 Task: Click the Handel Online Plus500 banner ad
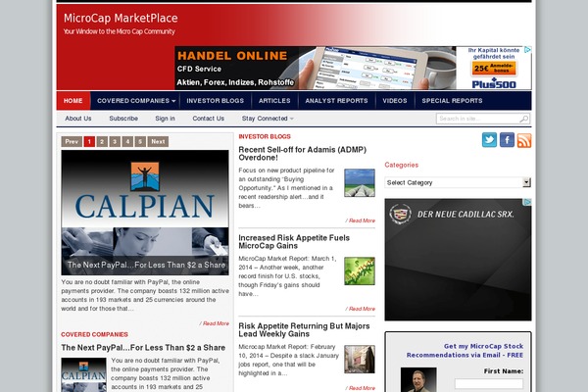(353, 68)
